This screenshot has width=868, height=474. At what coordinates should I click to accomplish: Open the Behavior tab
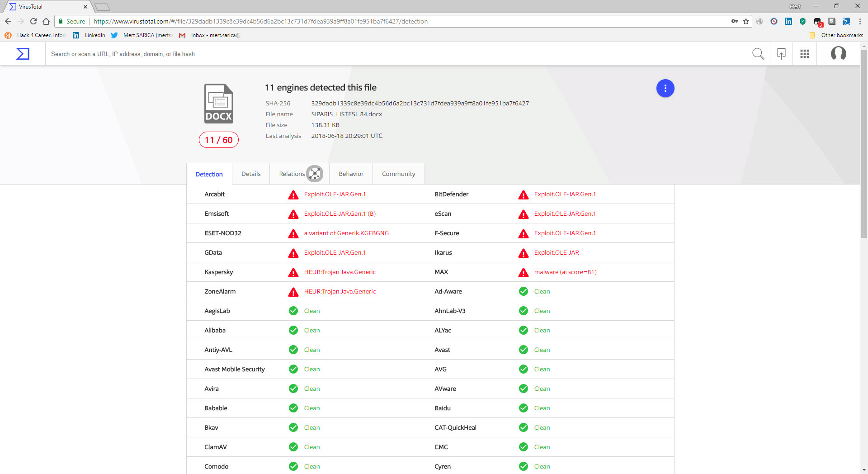[x=351, y=174]
